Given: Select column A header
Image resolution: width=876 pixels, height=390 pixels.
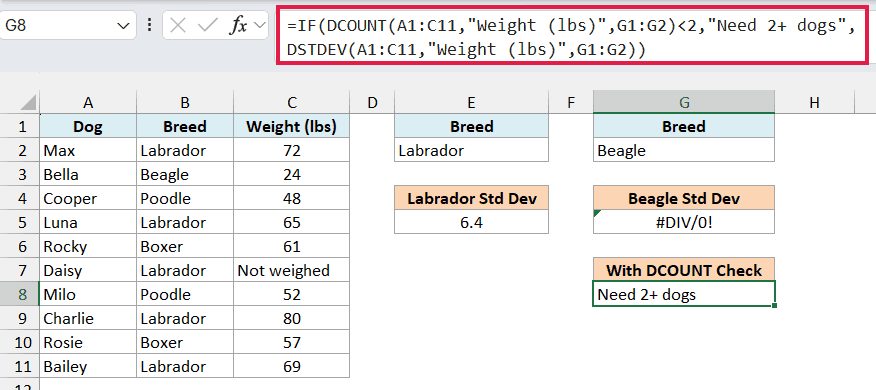Looking at the screenshot, I should click(88, 102).
